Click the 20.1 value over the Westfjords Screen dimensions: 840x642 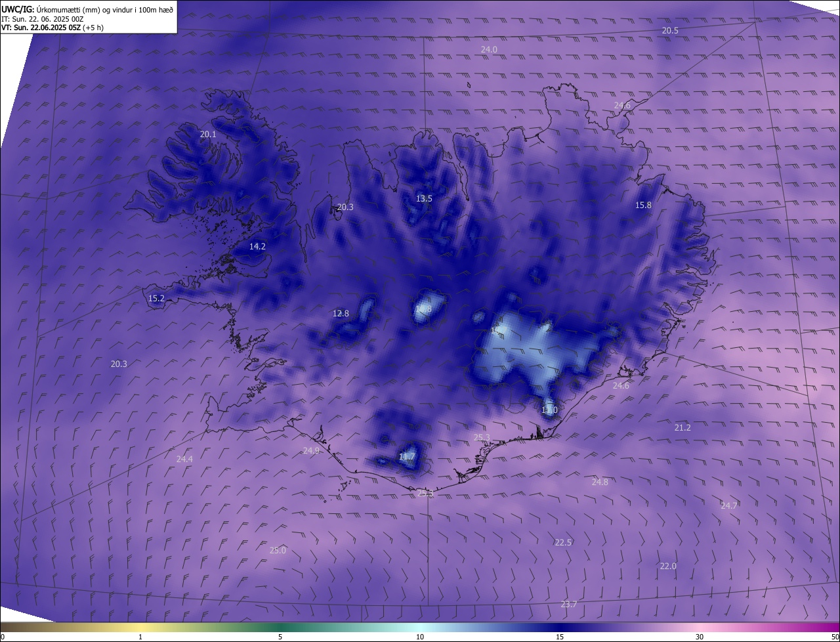208,134
